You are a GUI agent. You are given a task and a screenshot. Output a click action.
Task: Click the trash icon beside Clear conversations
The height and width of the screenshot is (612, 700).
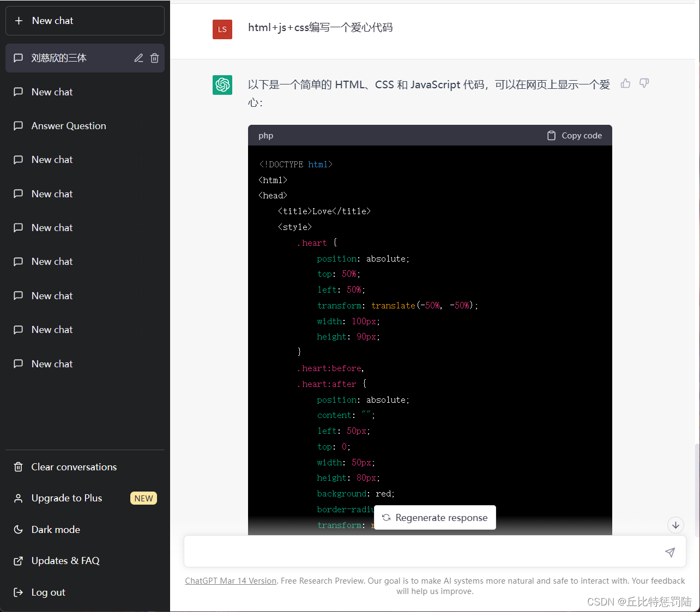click(x=18, y=467)
